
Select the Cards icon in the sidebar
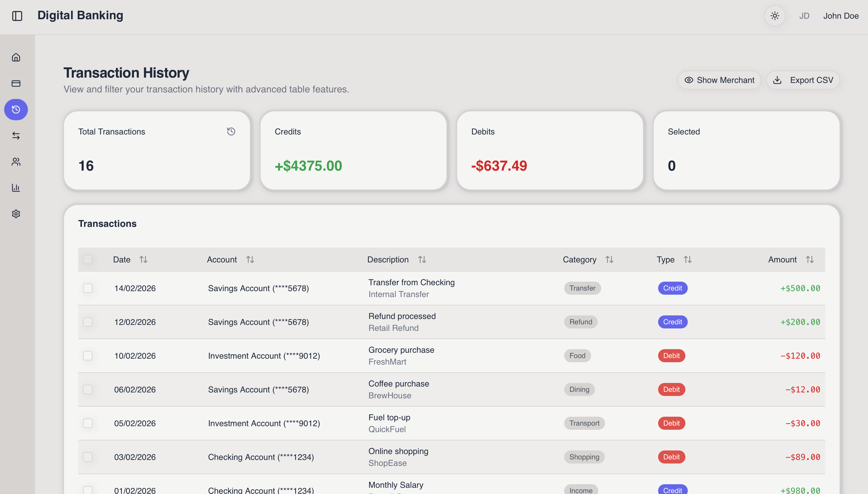pos(16,84)
